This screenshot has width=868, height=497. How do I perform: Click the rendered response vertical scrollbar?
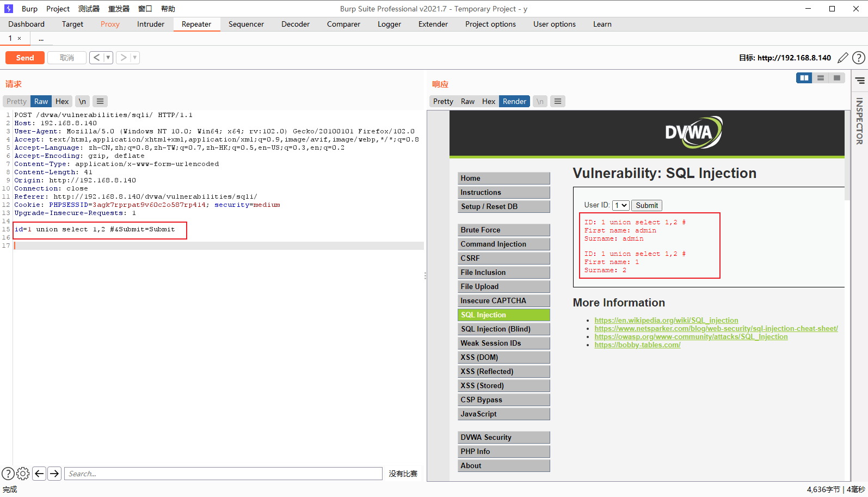(x=847, y=155)
